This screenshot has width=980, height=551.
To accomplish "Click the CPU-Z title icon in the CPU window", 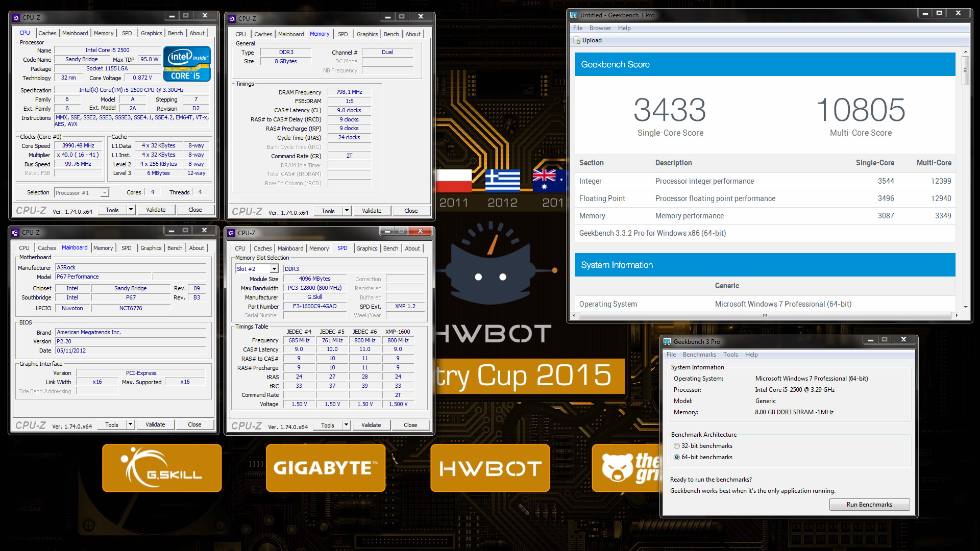I will (x=16, y=17).
